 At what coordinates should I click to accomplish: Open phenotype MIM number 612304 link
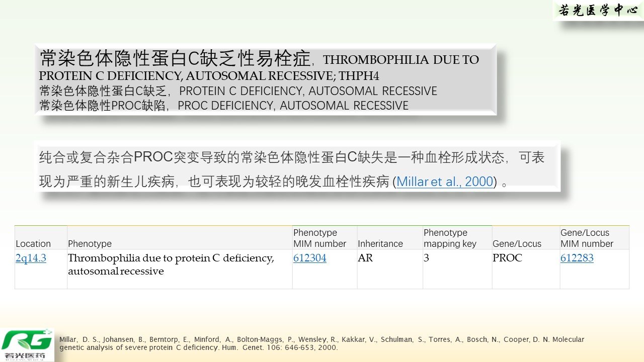(x=309, y=258)
